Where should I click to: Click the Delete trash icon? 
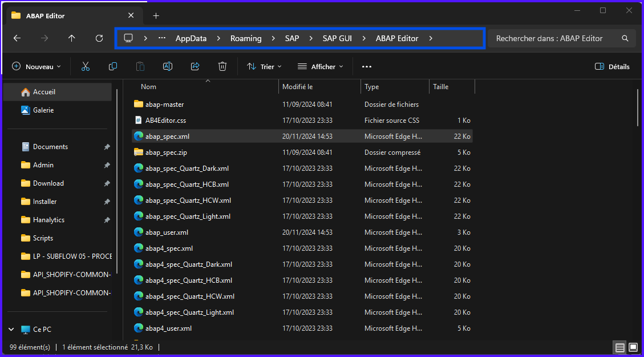coord(222,67)
